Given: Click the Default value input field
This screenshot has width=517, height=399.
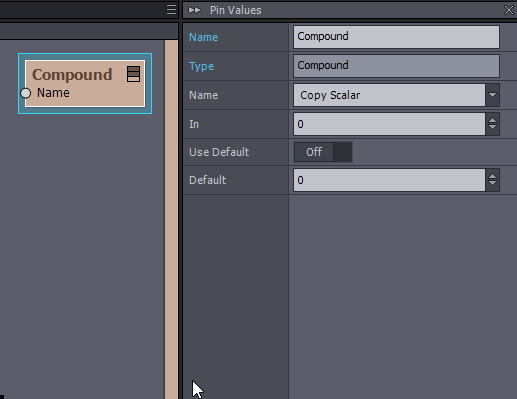Looking at the screenshot, I should 389,180.
